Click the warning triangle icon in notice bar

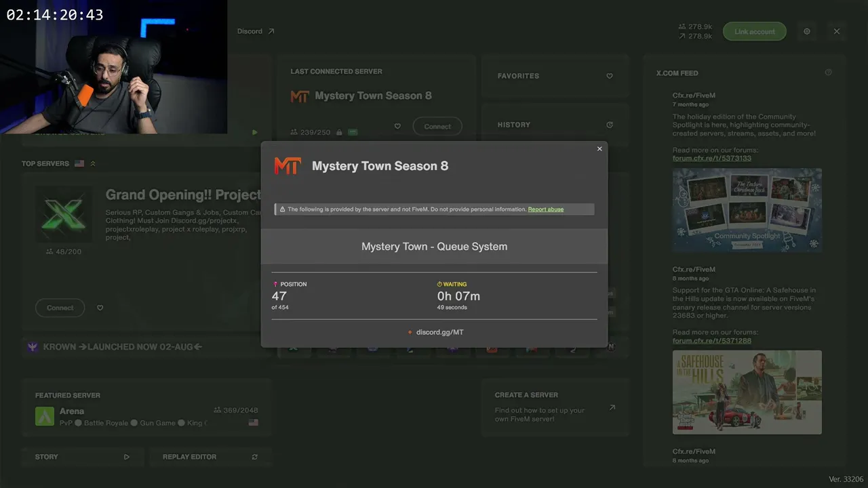[x=282, y=209]
